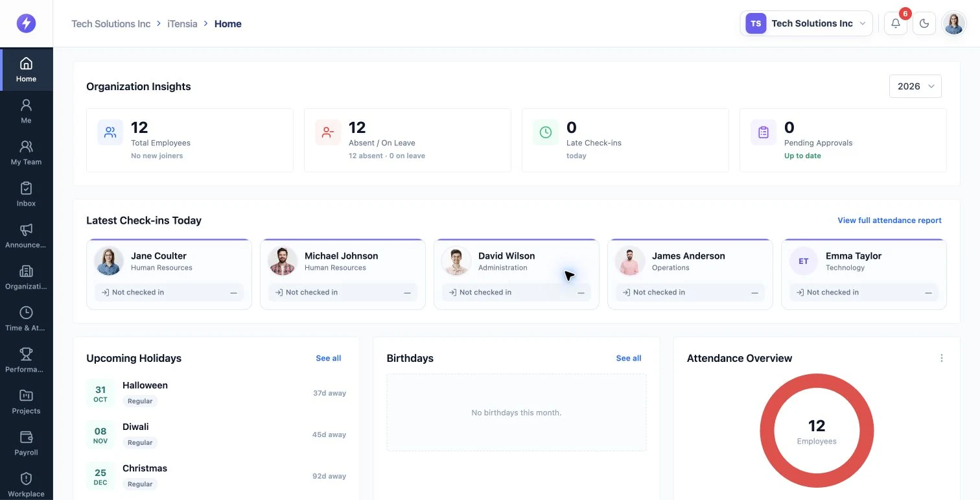The width and height of the screenshot is (980, 500).
Task: Click check-in arrow icon on Emma Taylor card
Action: (800, 292)
